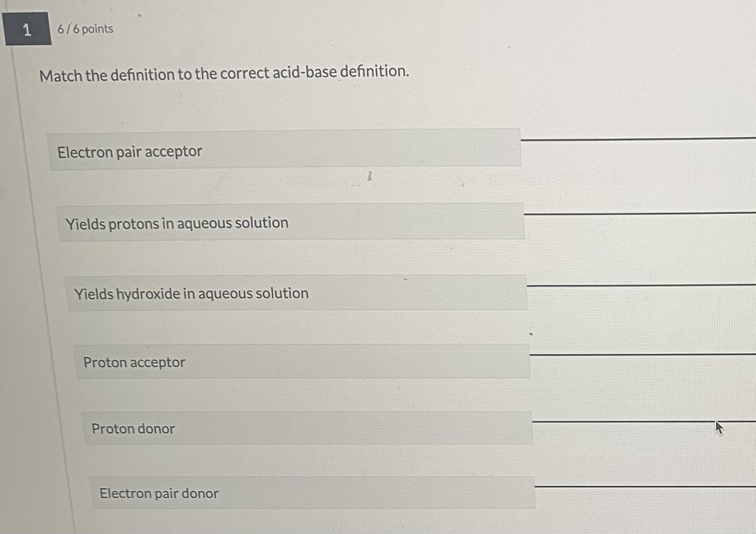The width and height of the screenshot is (756, 534).
Task: Select the 'Yields protons in aqueous solution' box
Action: pyautogui.click(x=291, y=222)
